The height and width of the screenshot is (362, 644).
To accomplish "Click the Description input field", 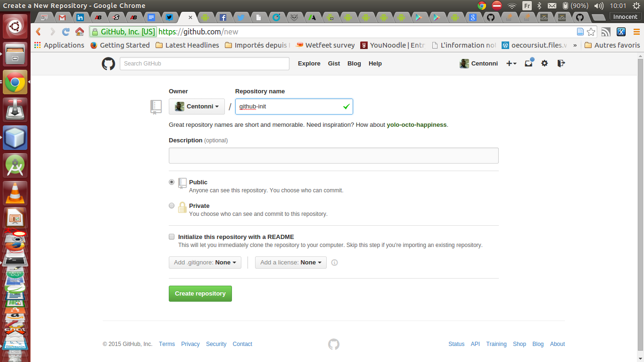I will pos(334,156).
